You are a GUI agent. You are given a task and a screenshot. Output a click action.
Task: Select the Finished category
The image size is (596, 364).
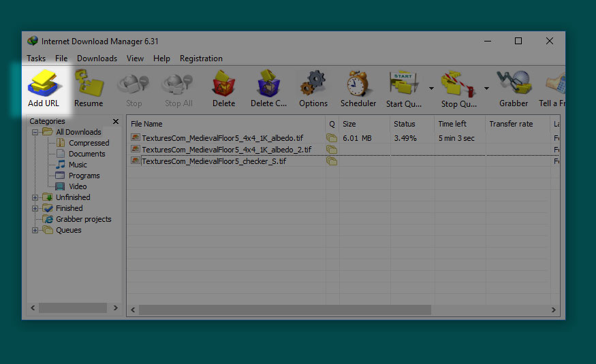pos(69,208)
